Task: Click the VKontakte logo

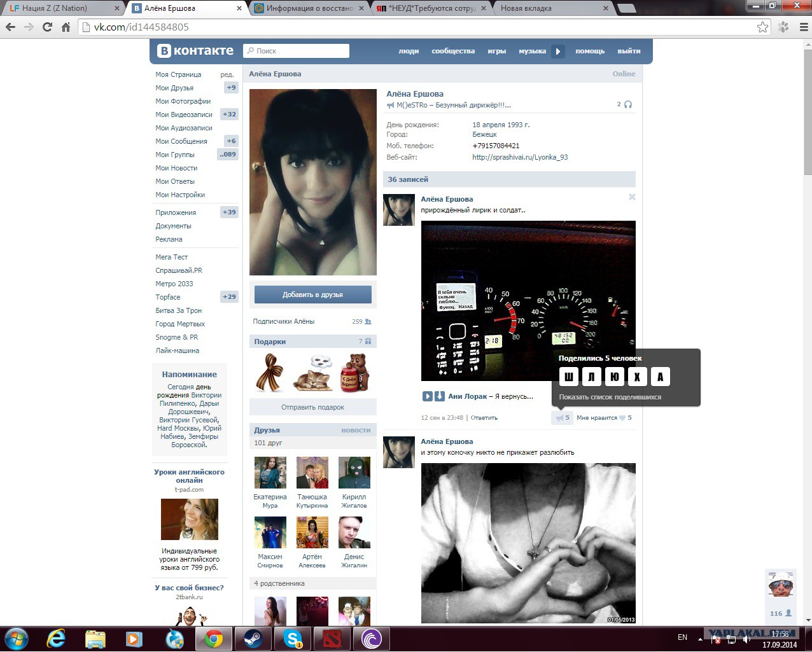Action: click(x=195, y=51)
